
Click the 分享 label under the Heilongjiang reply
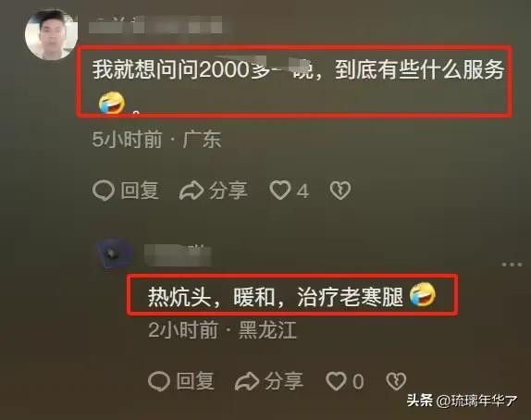point(284,381)
